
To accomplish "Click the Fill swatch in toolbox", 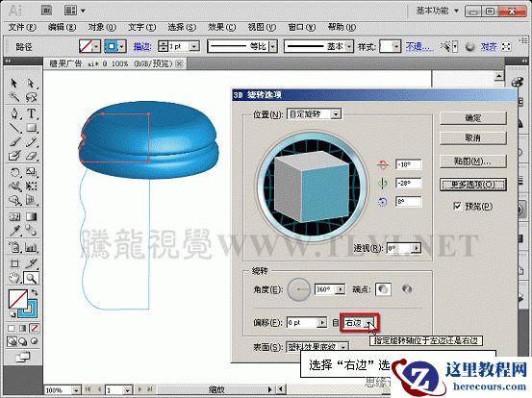I will point(17,299).
